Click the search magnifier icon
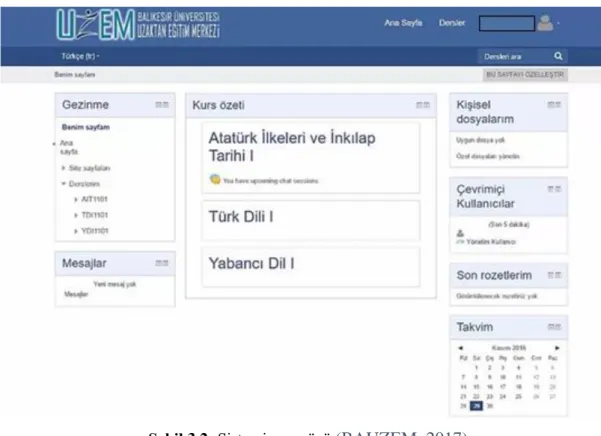The width and height of the screenshot is (601, 436). (558, 56)
